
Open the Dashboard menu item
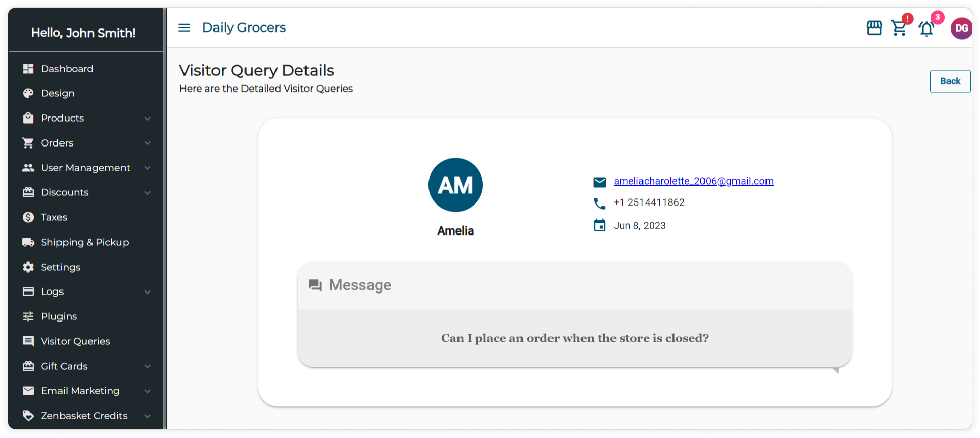[67, 69]
